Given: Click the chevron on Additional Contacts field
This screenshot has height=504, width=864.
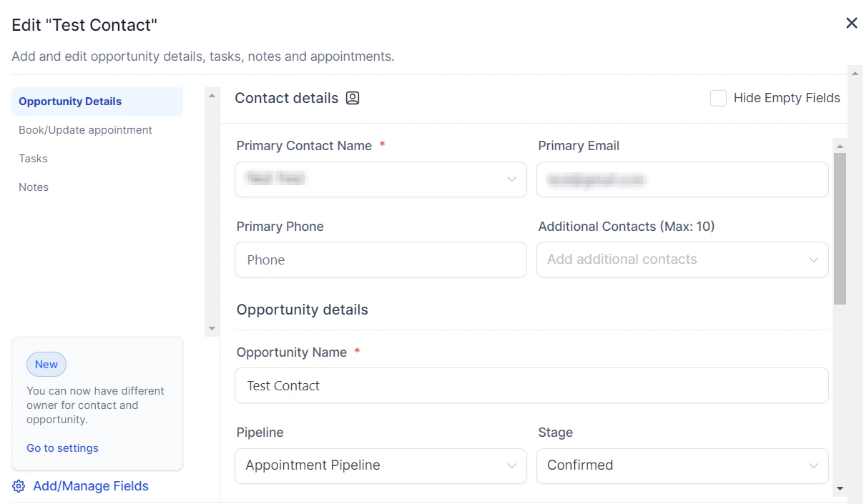Looking at the screenshot, I should pyautogui.click(x=813, y=260).
